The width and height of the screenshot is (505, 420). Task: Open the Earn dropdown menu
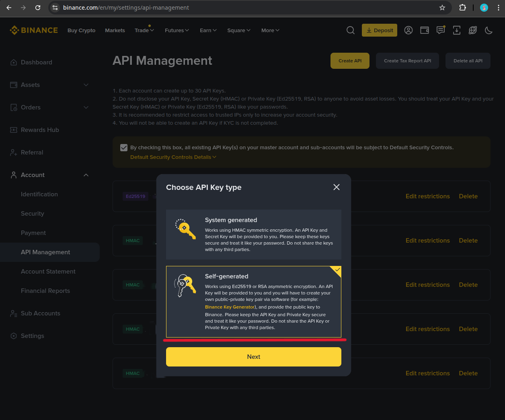pos(208,31)
